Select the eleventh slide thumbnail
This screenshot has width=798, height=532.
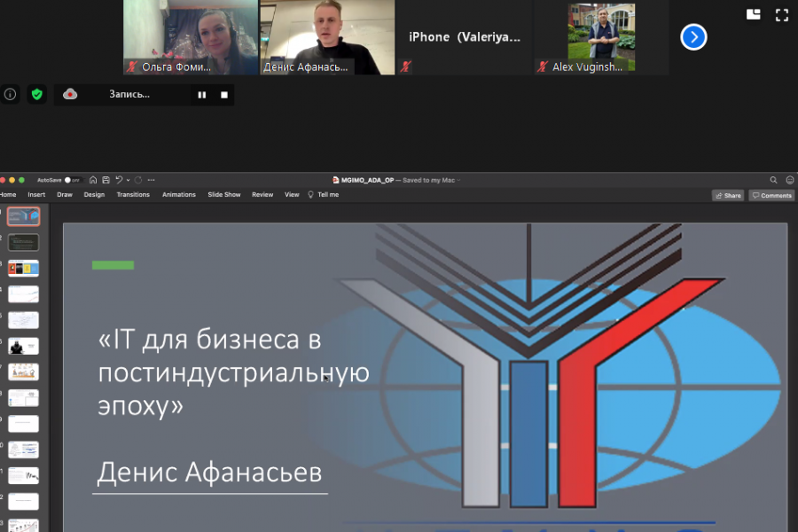23,475
